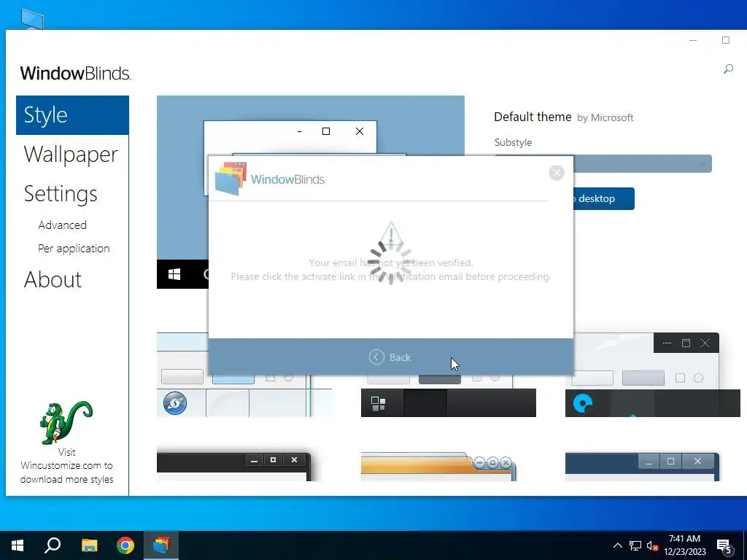The height and width of the screenshot is (560, 747).
Task: Select the dark taskbar style thumbnail with squares logo
Action: point(449,396)
